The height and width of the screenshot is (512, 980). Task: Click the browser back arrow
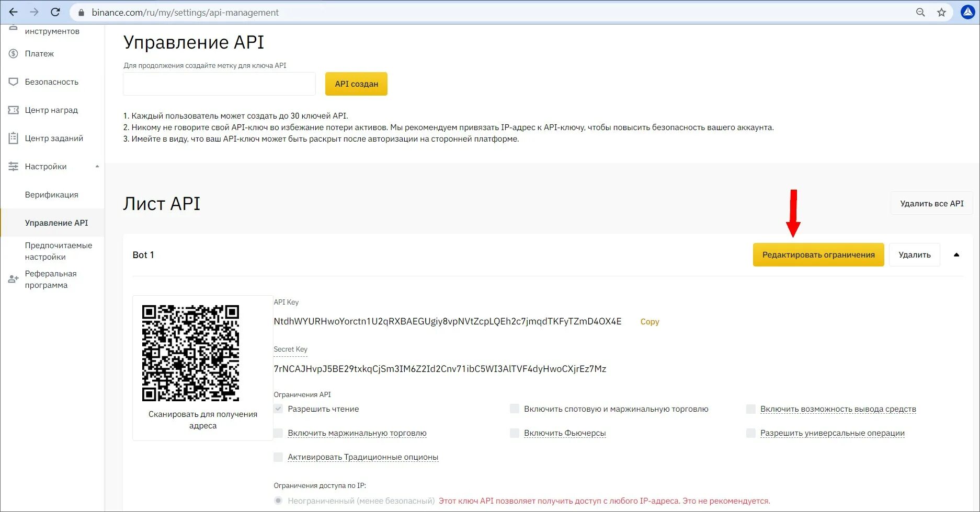click(14, 12)
